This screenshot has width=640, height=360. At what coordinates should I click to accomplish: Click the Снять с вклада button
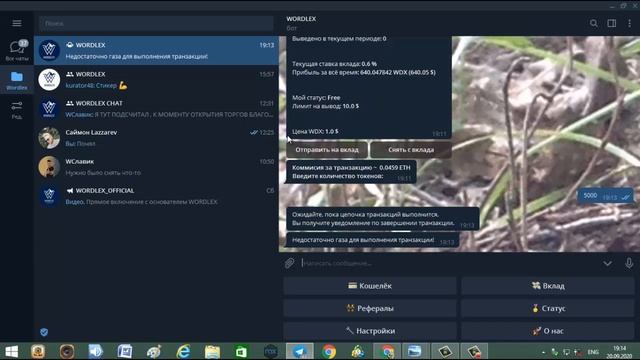411,150
